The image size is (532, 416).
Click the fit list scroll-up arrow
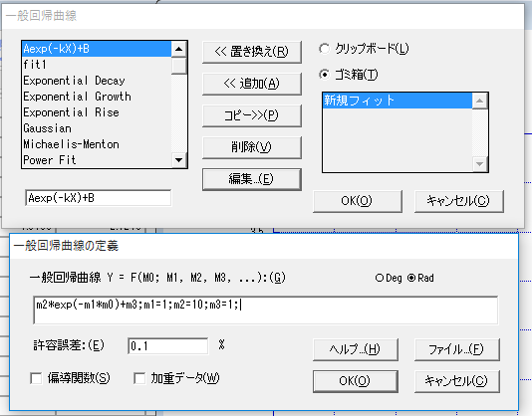pos(178,50)
